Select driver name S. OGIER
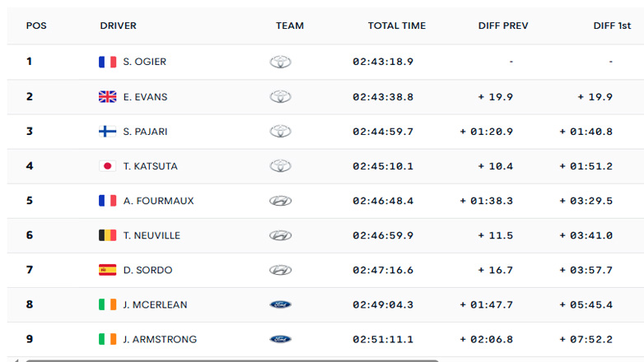Image resolution: width=644 pixels, height=362 pixels. 145,62
